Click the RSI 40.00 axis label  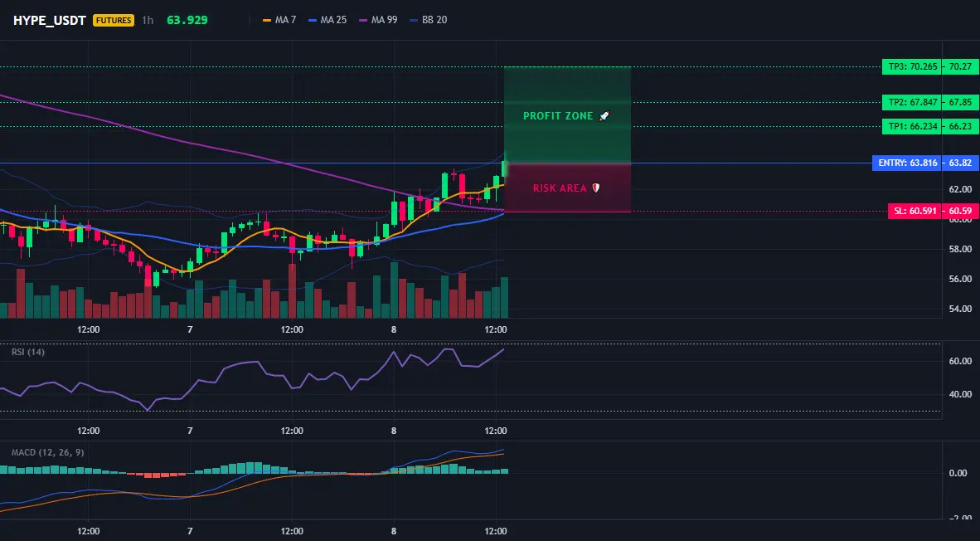(961, 394)
